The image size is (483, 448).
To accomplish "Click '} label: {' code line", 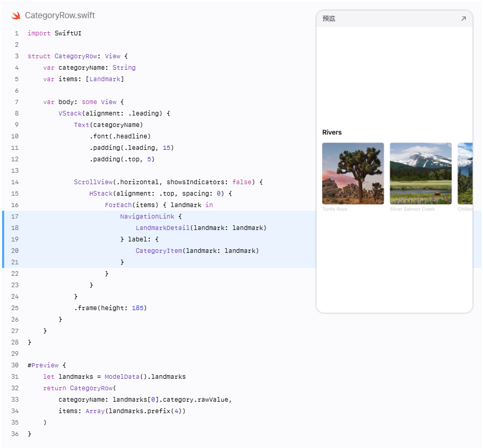I will coord(139,239).
